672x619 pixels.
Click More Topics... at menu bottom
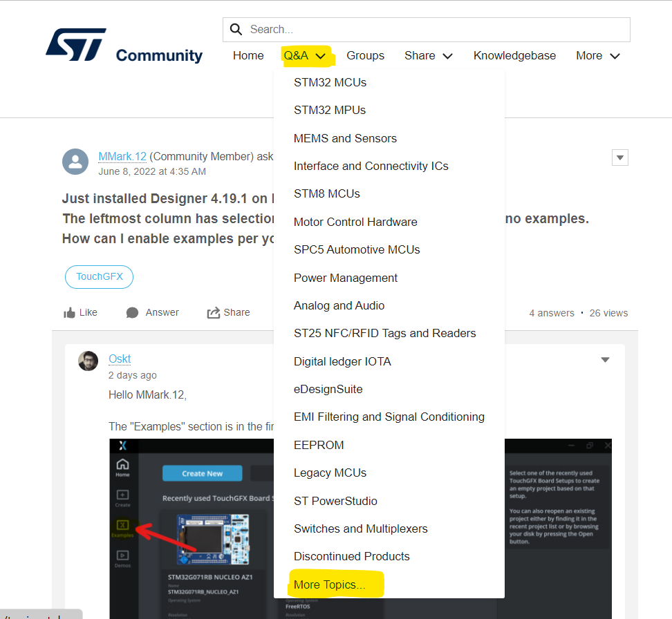[330, 584]
